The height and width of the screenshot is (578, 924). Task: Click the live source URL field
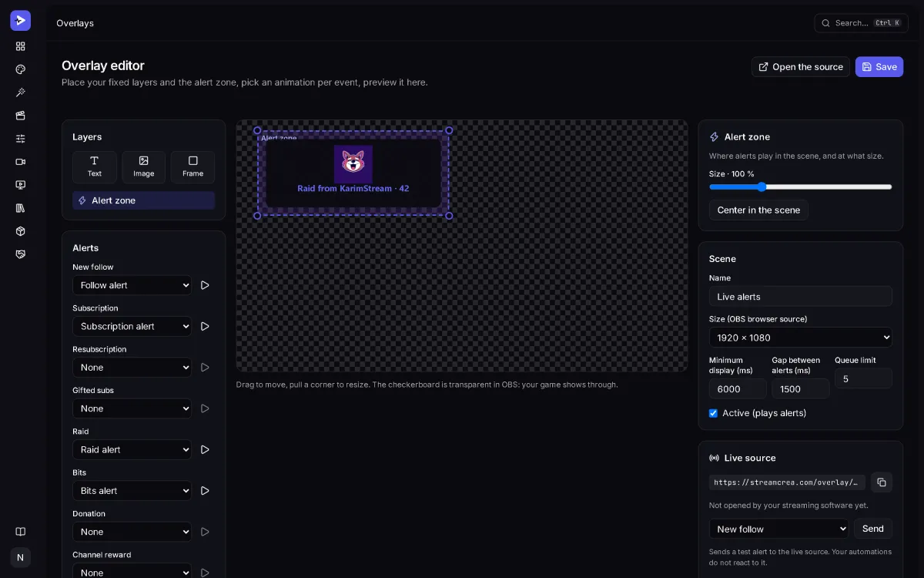pos(787,482)
